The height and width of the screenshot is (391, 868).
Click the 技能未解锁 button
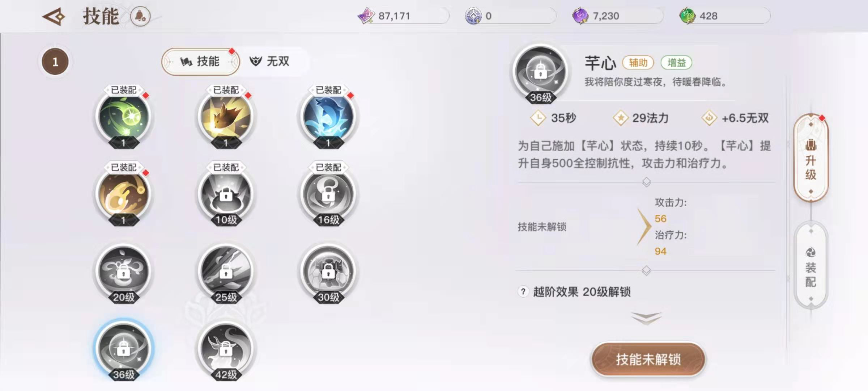click(x=648, y=359)
